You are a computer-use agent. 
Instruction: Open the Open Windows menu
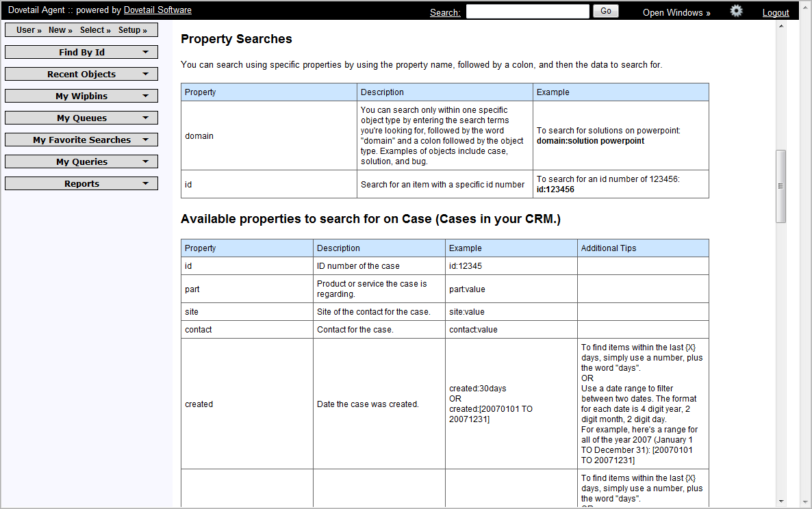pyautogui.click(x=676, y=12)
